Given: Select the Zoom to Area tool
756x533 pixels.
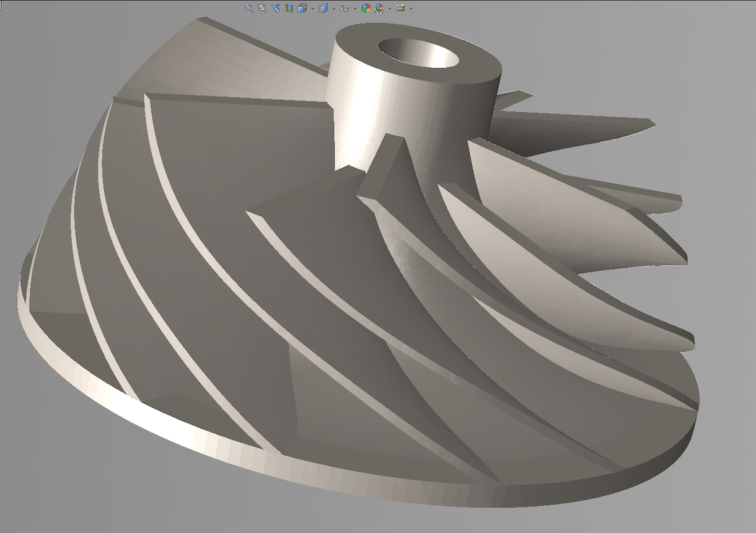Looking at the screenshot, I should pos(263,8).
